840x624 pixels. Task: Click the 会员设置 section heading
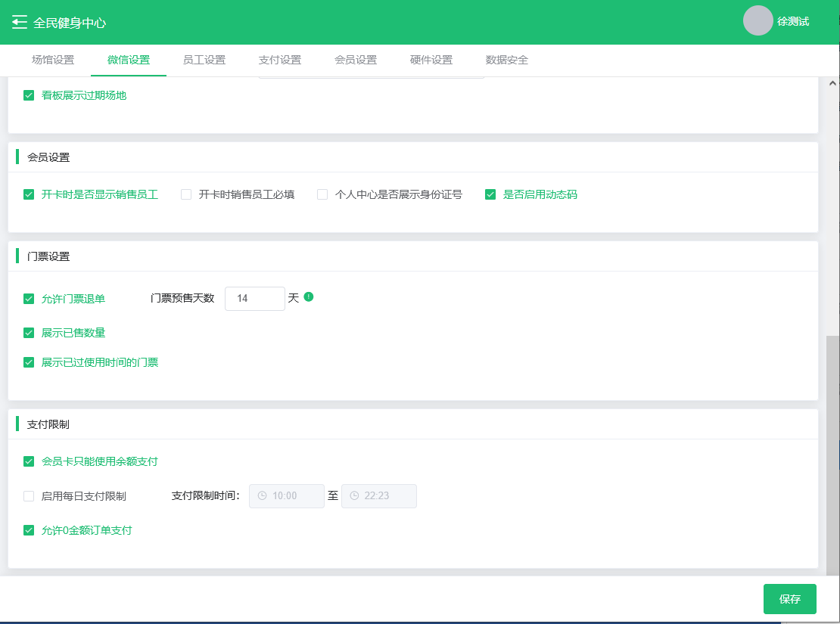48,157
